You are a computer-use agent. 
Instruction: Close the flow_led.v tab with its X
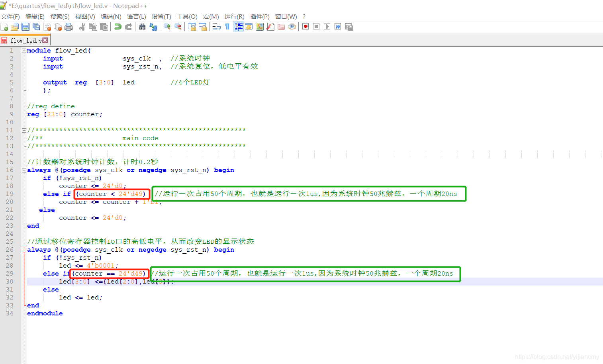(x=45, y=40)
